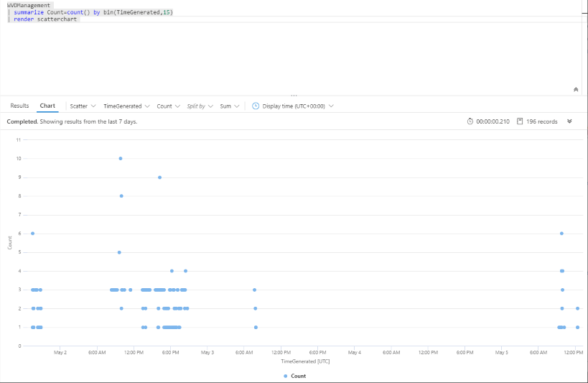The width and height of the screenshot is (588, 383).
Task: Click the 196 records text
Action: pos(541,121)
